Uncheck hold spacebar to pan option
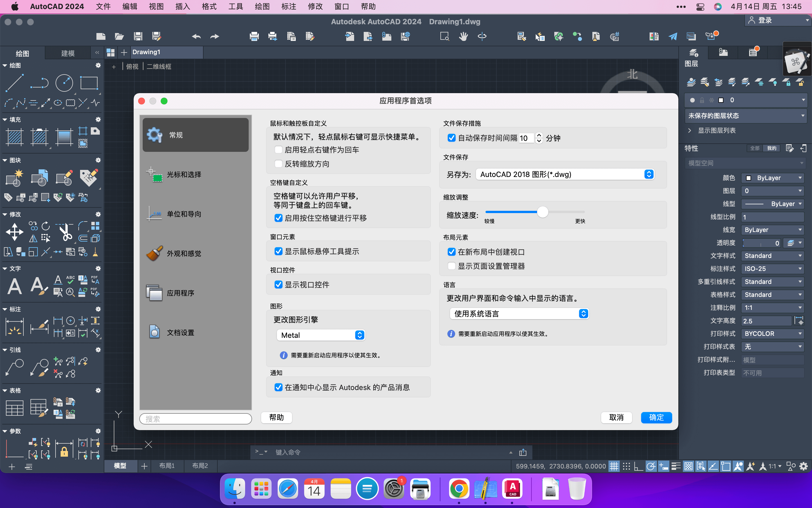Viewport: 812px width, 508px height. click(278, 218)
